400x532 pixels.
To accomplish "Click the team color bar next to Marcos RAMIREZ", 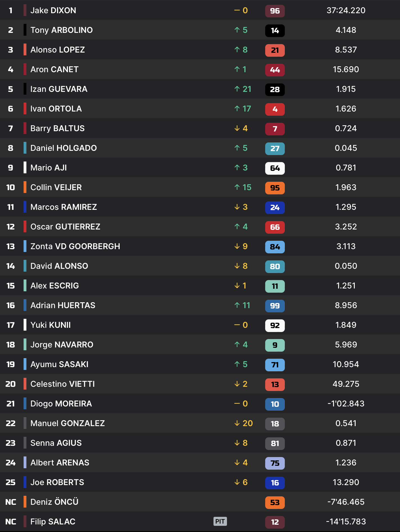I will [x=25, y=207].
